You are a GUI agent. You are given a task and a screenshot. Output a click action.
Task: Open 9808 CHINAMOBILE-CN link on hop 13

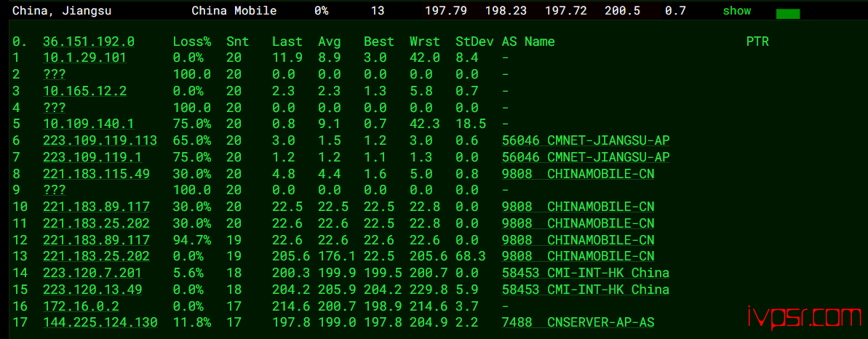pyautogui.click(x=578, y=257)
